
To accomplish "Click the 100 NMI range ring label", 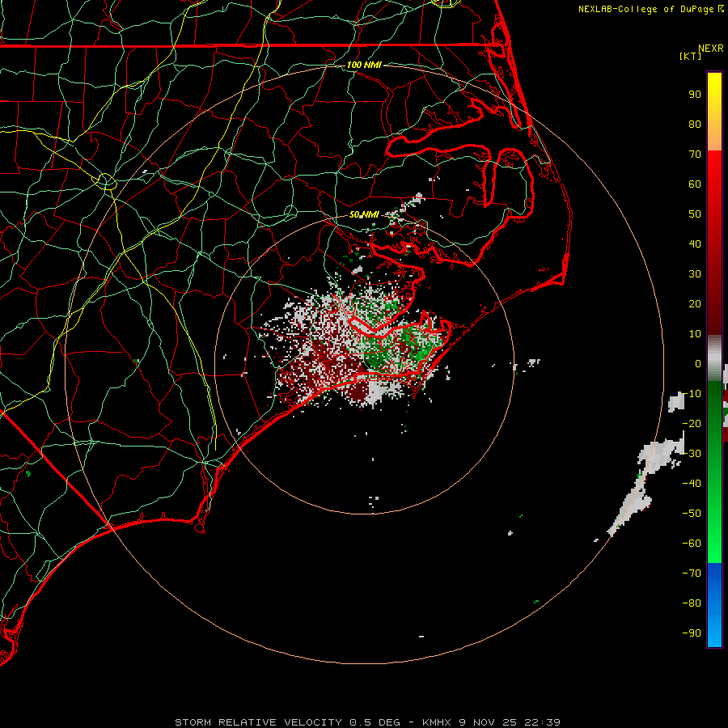I will 364,65.
